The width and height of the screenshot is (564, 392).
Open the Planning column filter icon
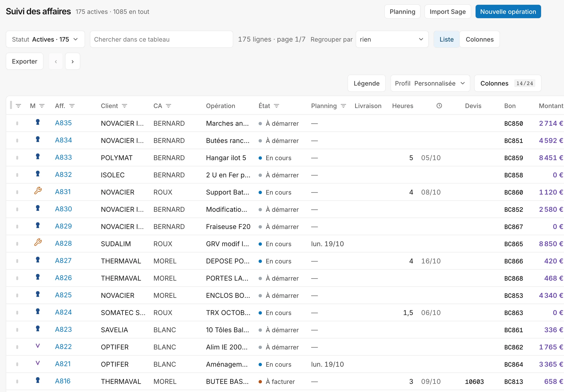click(x=343, y=106)
